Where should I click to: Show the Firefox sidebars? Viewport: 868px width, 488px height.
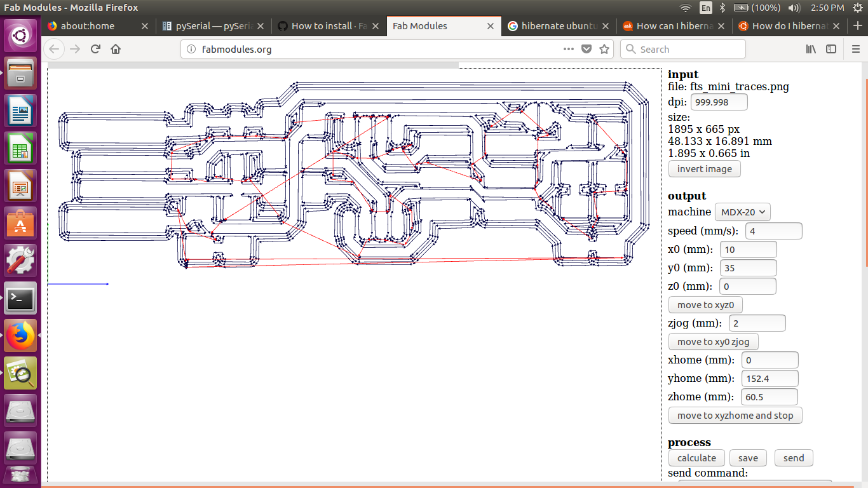point(831,49)
